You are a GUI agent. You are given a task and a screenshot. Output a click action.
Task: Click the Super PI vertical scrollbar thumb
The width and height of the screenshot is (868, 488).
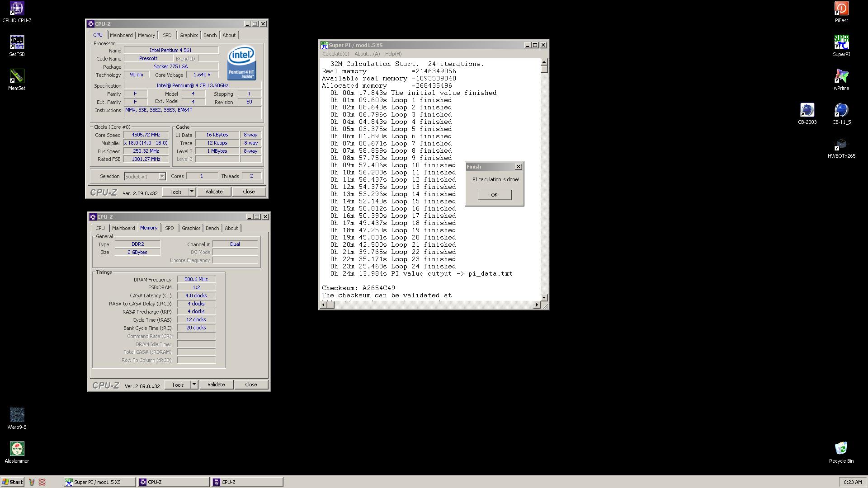coord(544,69)
